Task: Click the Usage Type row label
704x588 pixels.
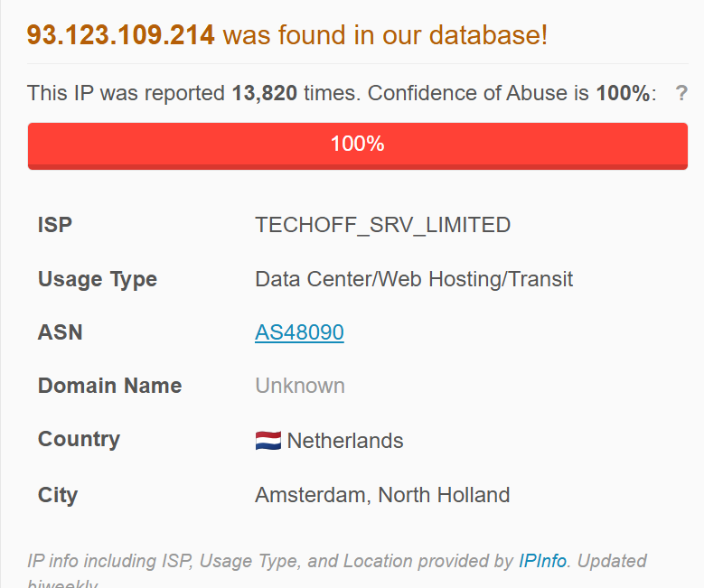Action: [98, 279]
